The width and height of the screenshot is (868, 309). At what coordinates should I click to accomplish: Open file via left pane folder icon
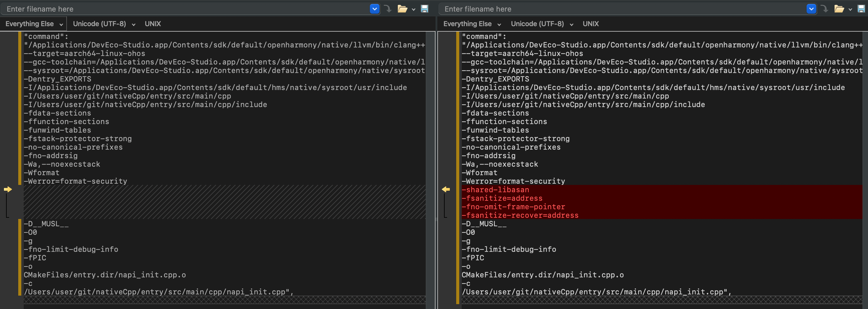tap(402, 9)
